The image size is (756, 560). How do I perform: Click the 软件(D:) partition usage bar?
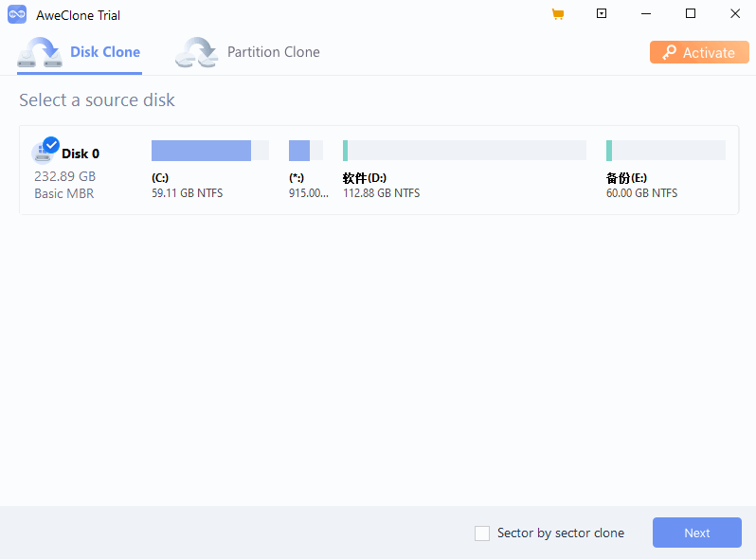464,151
